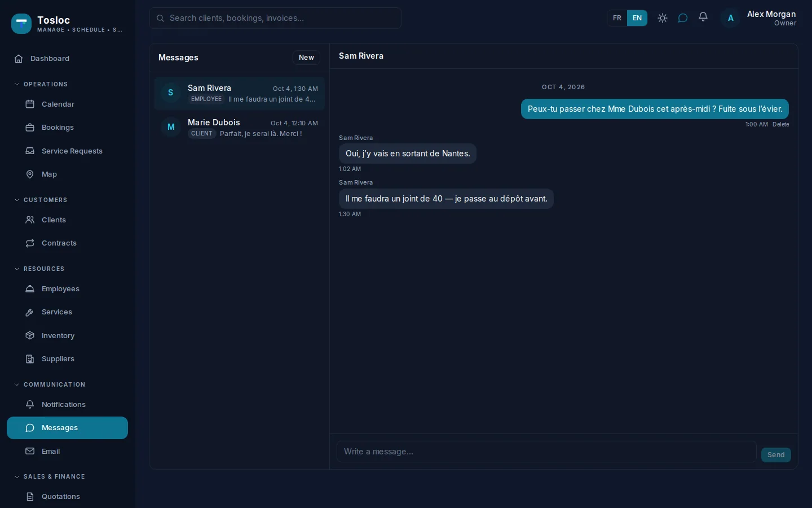Focus the Write a message field
812x508 pixels.
coord(546,452)
